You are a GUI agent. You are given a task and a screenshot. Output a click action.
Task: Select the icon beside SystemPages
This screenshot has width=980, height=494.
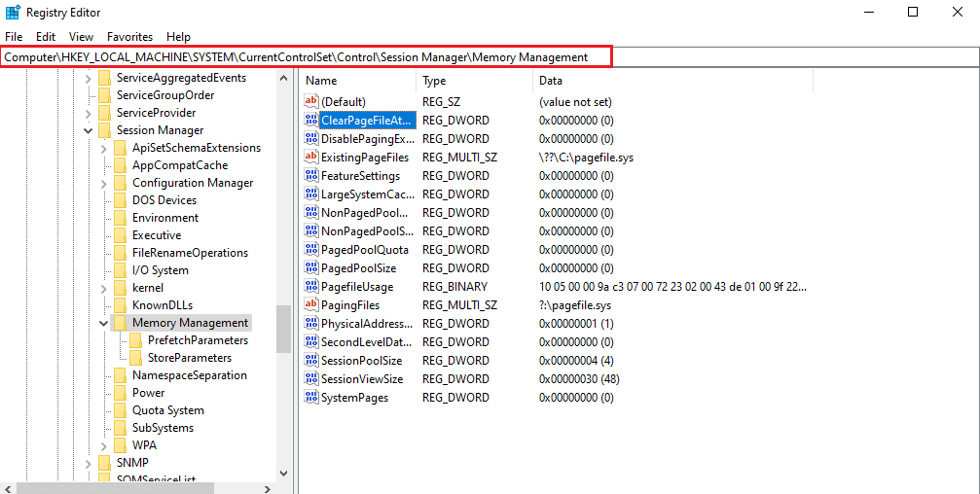[310, 397]
